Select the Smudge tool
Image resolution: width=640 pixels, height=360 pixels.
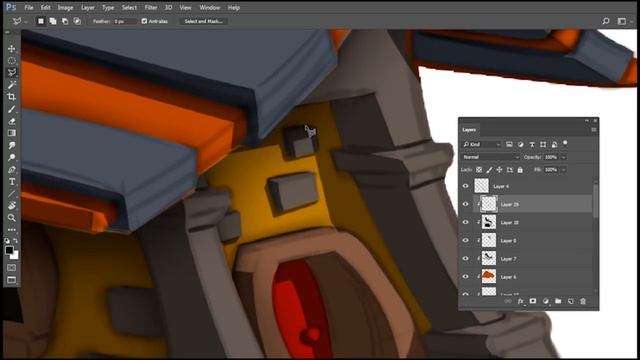11,145
